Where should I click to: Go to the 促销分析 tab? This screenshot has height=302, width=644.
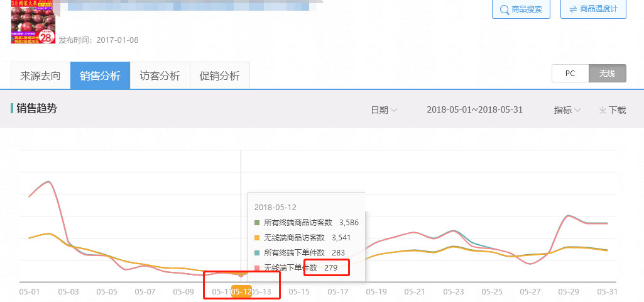coord(219,76)
